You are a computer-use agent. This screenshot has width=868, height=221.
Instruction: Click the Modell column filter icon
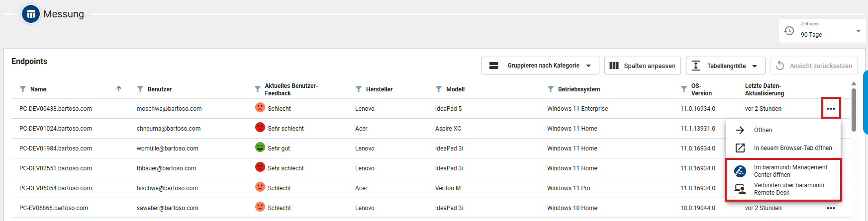pos(439,89)
